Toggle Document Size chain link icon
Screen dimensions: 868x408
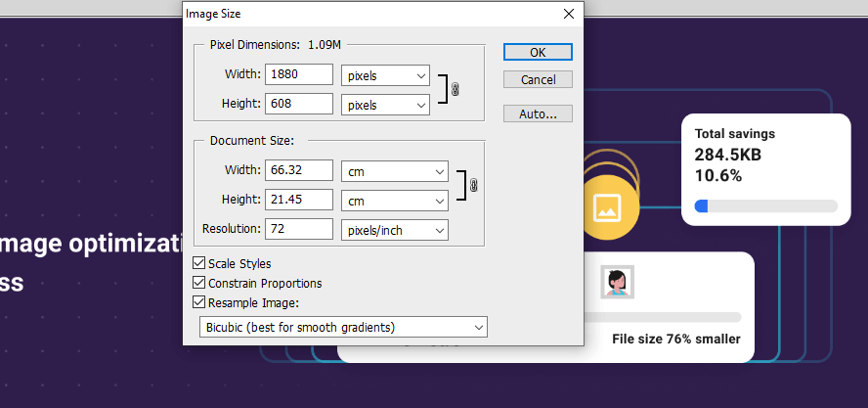pyautogui.click(x=473, y=185)
